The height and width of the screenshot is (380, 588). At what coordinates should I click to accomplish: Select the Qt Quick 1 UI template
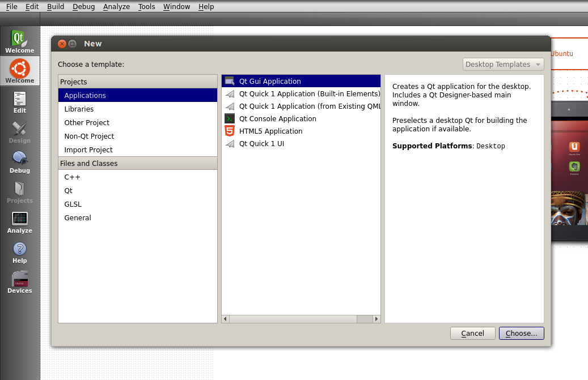click(261, 144)
